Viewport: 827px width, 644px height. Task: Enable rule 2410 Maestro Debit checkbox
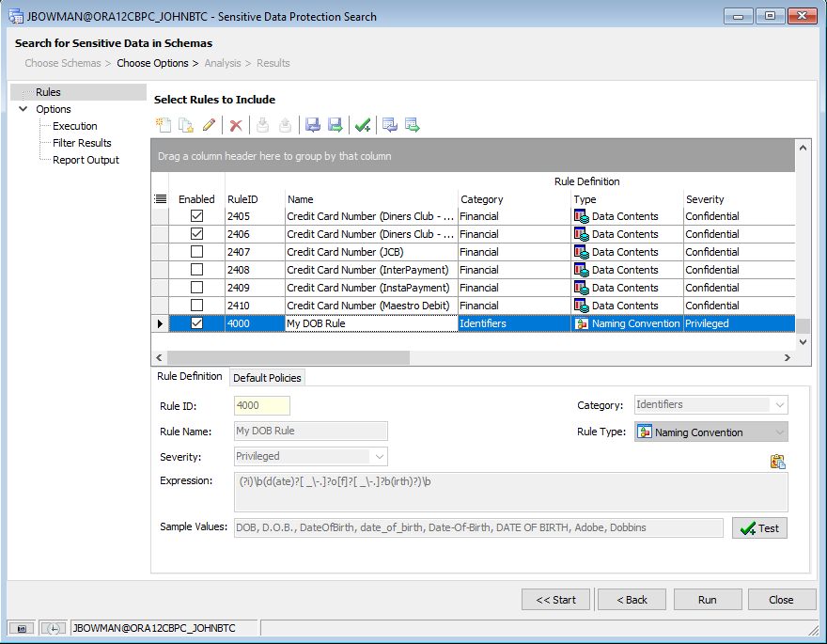click(196, 306)
